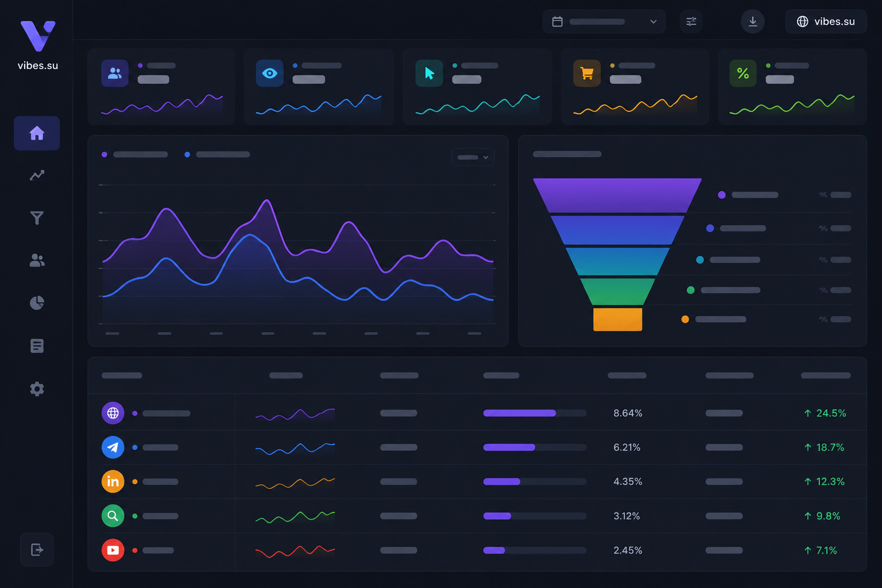Image resolution: width=882 pixels, height=588 pixels.
Task: Open the Home page in sidebar
Action: click(37, 133)
